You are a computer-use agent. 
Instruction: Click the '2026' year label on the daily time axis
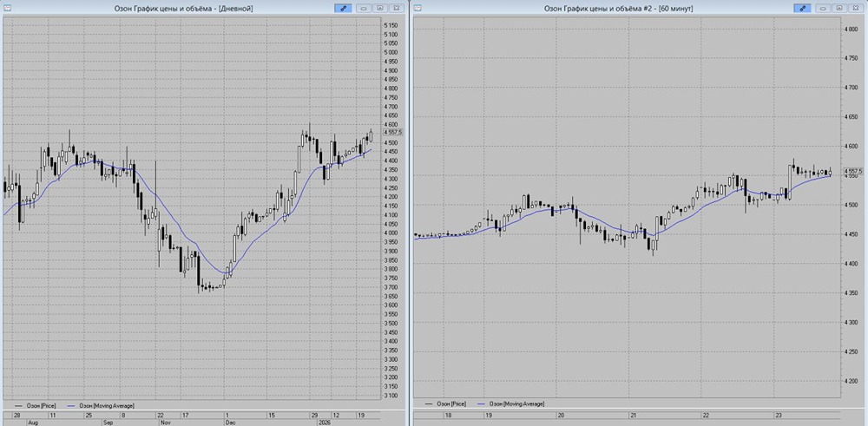pyautogui.click(x=324, y=423)
